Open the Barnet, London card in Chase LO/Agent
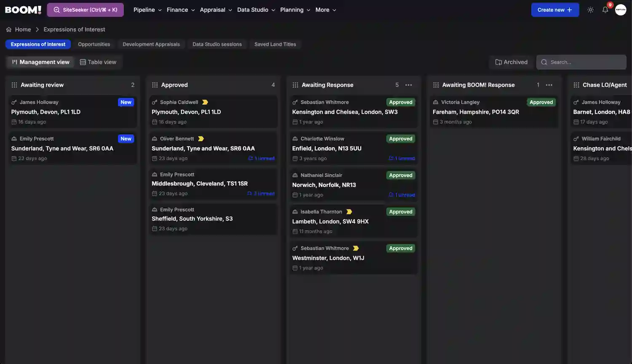Viewport: 632px width, 364px height. [x=601, y=112]
